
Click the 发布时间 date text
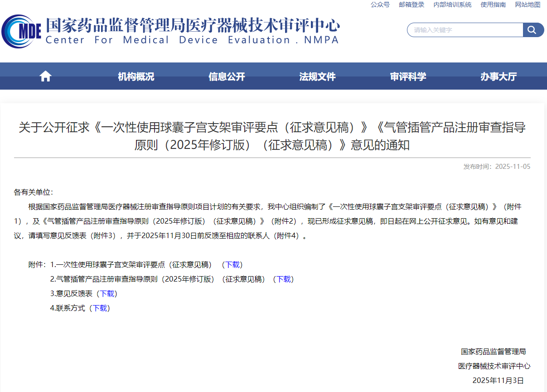498,166
